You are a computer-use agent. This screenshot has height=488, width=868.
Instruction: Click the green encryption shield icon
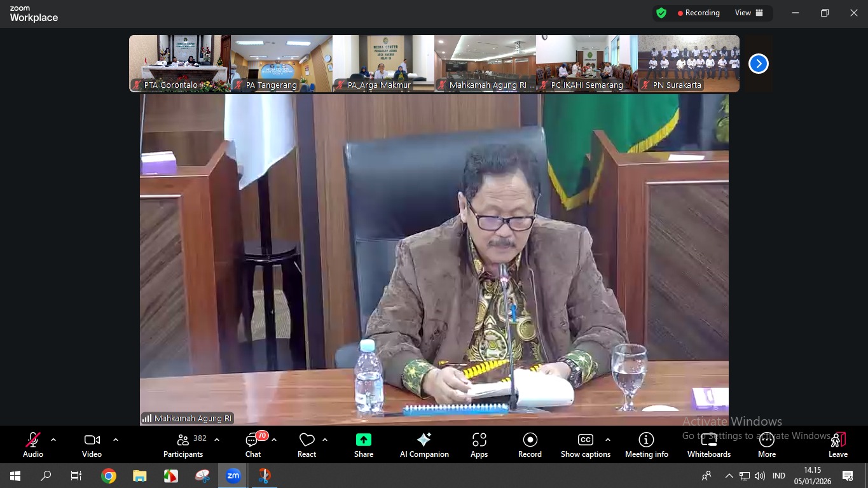tap(661, 13)
